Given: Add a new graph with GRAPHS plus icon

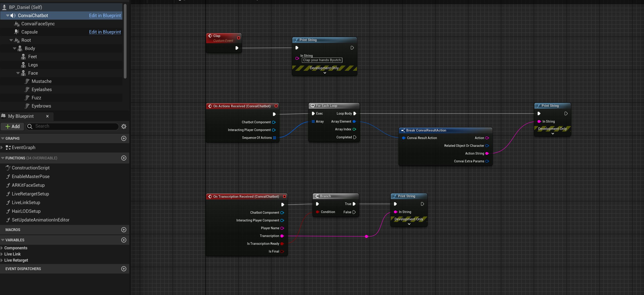Looking at the screenshot, I should 124,138.
